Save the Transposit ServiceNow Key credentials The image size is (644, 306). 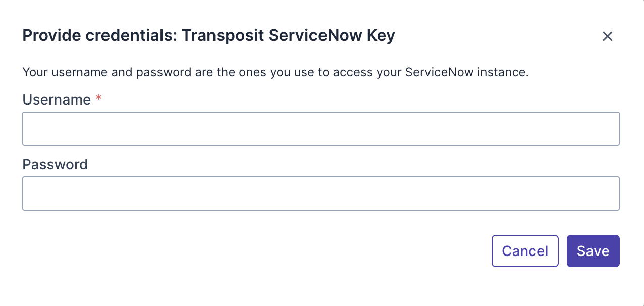(593, 251)
